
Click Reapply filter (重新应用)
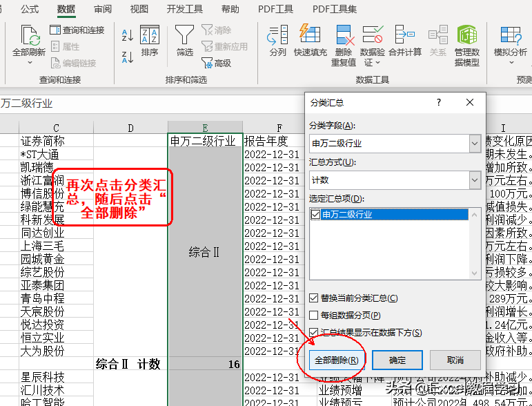point(224,46)
